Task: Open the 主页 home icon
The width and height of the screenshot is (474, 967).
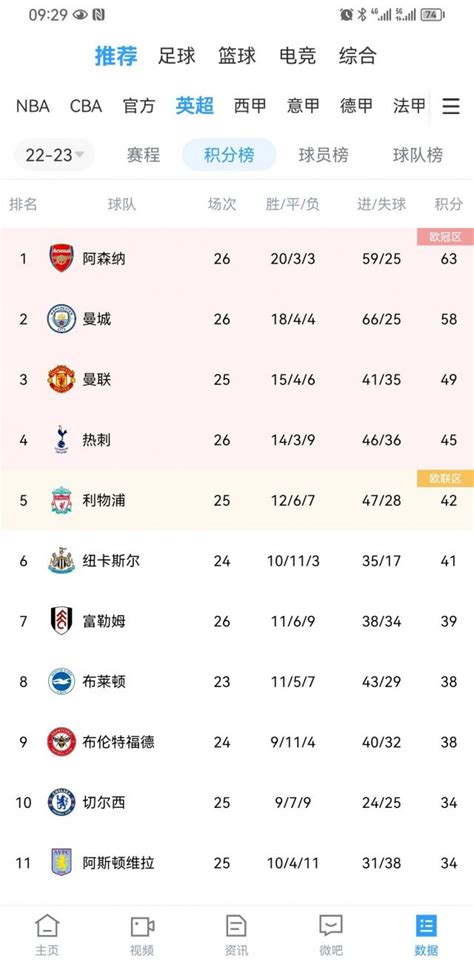Action: click(47, 926)
